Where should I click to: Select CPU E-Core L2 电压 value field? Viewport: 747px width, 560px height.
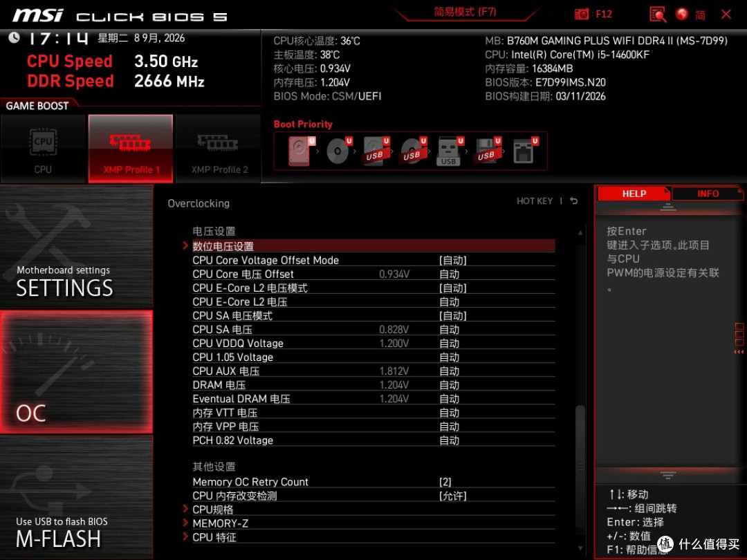450,301
